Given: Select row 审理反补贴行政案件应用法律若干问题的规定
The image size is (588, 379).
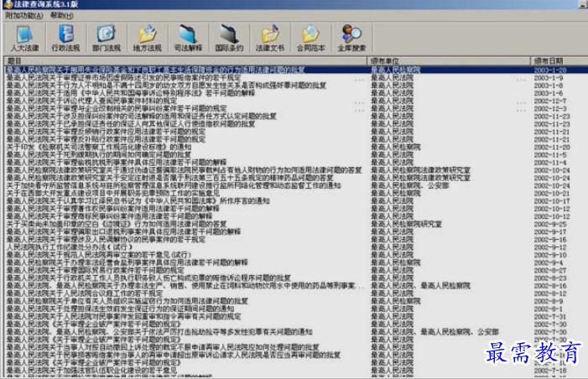Looking at the screenshot, I should [x=295, y=139].
